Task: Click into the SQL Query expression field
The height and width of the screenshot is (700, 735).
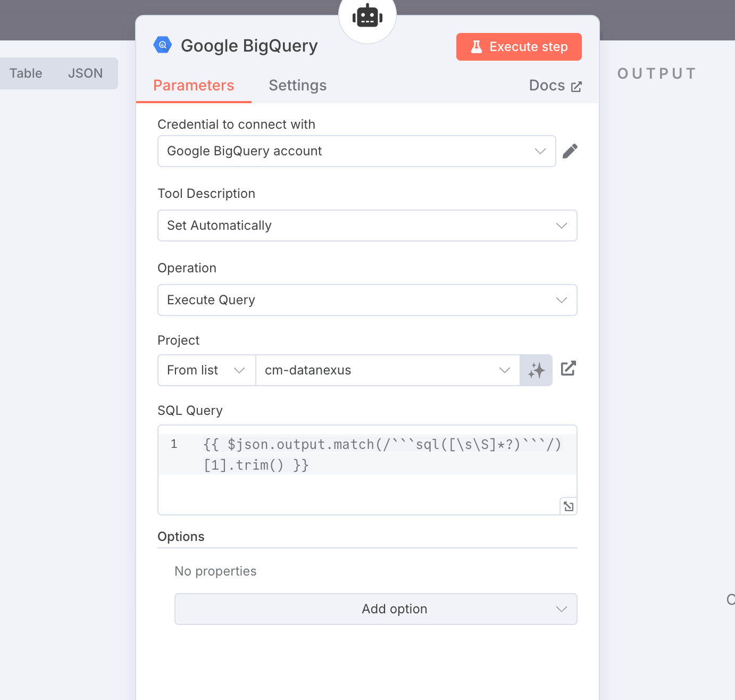Action: [367, 470]
